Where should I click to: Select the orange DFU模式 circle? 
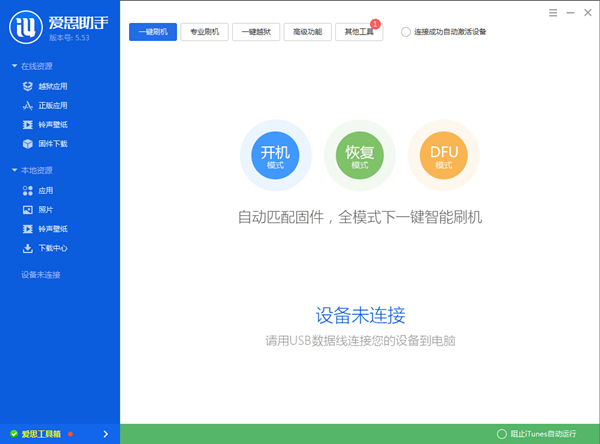click(x=444, y=155)
